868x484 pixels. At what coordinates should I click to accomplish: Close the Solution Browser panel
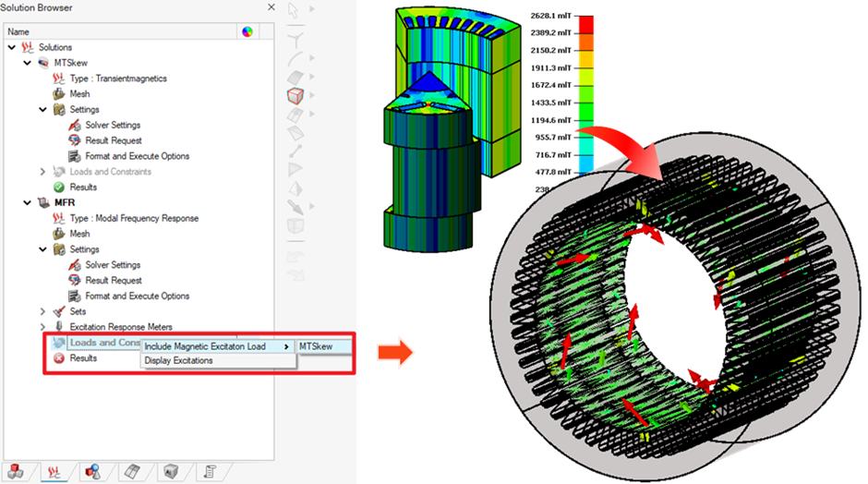[271, 7]
